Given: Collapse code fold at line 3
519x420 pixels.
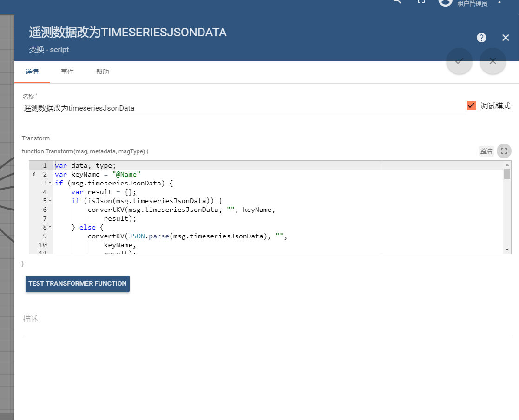Looking at the screenshot, I should tap(50, 183).
